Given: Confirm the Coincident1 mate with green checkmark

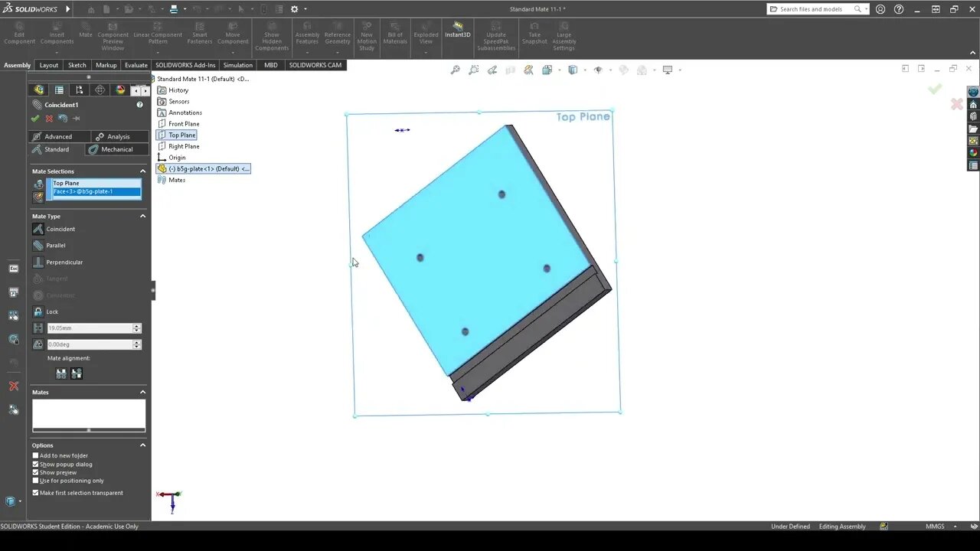Looking at the screenshot, I should point(35,119).
